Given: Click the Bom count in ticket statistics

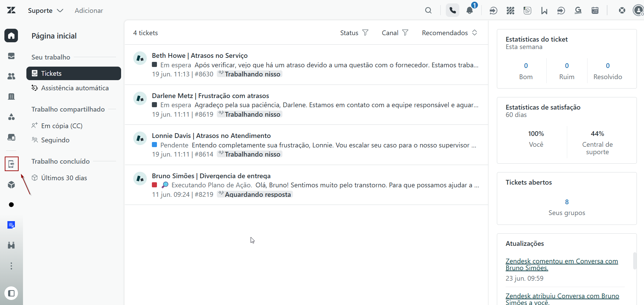Looking at the screenshot, I should tap(526, 66).
